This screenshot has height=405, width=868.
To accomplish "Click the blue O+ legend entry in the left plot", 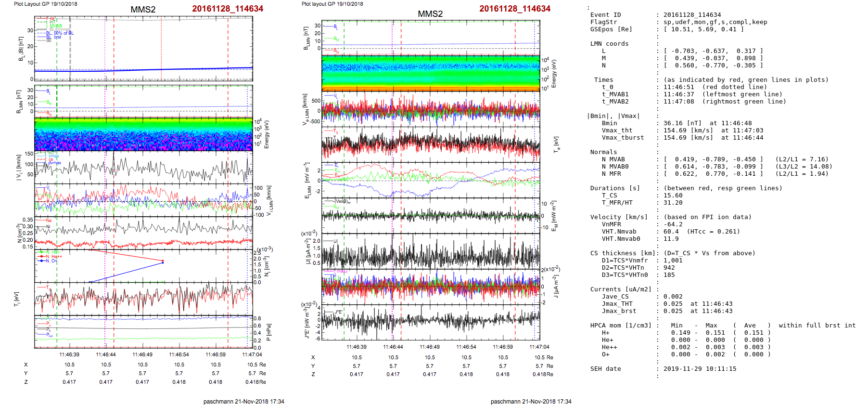I will 50,261.
